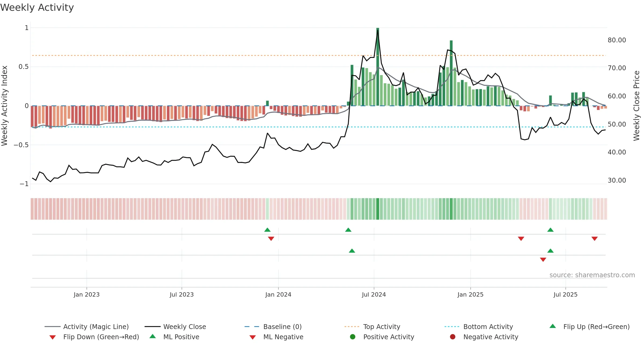Click Flip Down red triangle legend icon
644x362 pixels.
point(53,337)
